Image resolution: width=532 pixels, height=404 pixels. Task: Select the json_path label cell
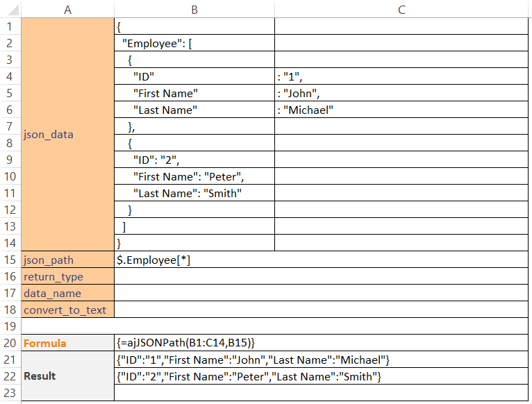point(67,260)
